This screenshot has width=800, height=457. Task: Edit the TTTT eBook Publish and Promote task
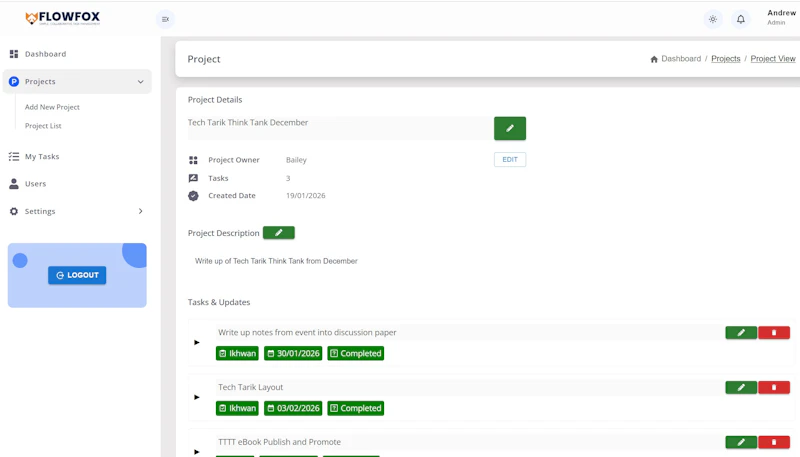click(x=741, y=442)
